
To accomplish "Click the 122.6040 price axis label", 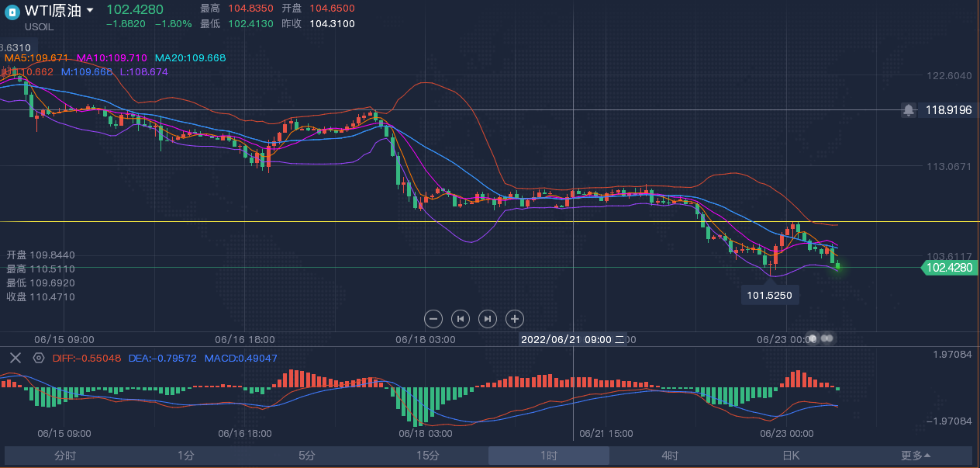I will coord(950,76).
